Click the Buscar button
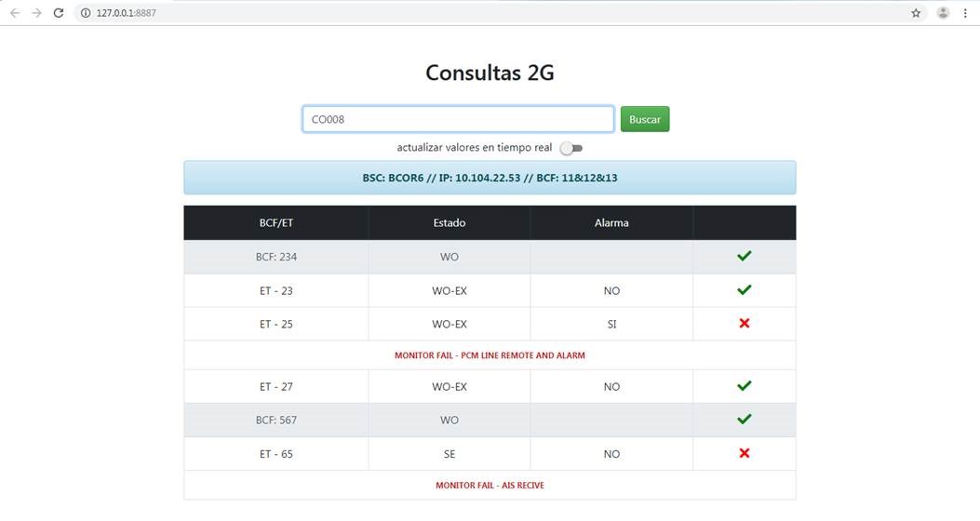The width and height of the screenshot is (980, 521). (644, 119)
